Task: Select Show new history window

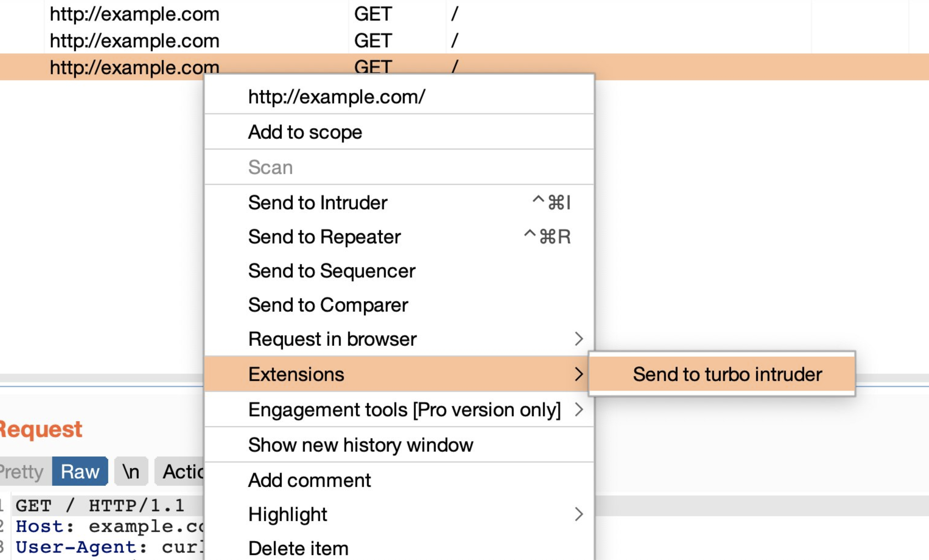Action: click(x=361, y=445)
